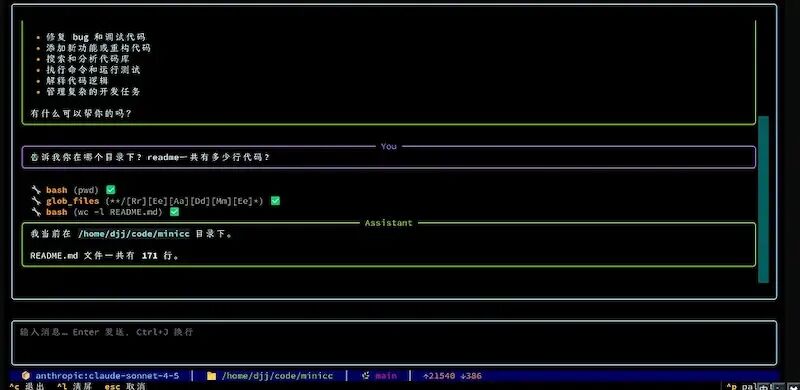
Task: Click the You message header label
Action: pos(388,147)
